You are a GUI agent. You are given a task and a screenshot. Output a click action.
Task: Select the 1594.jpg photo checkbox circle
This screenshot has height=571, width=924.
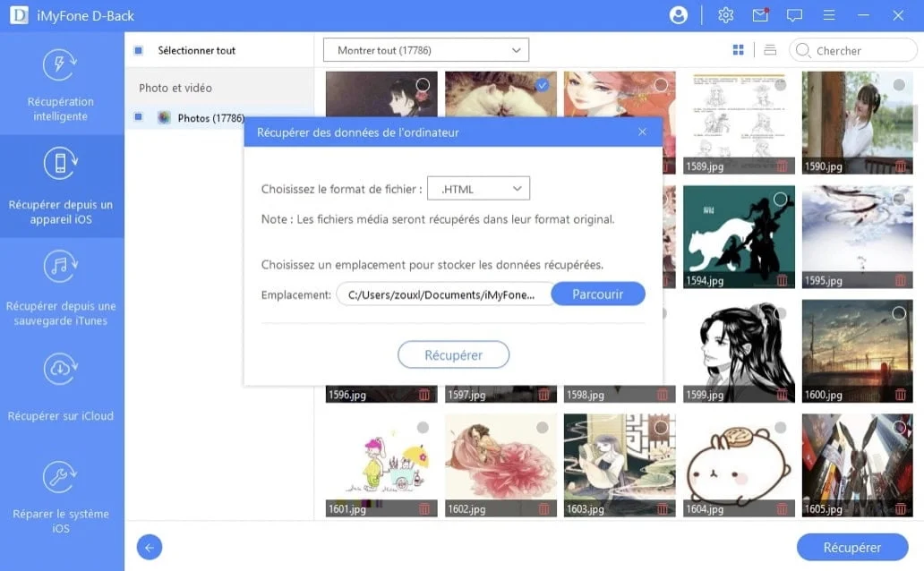coord(780,200)
